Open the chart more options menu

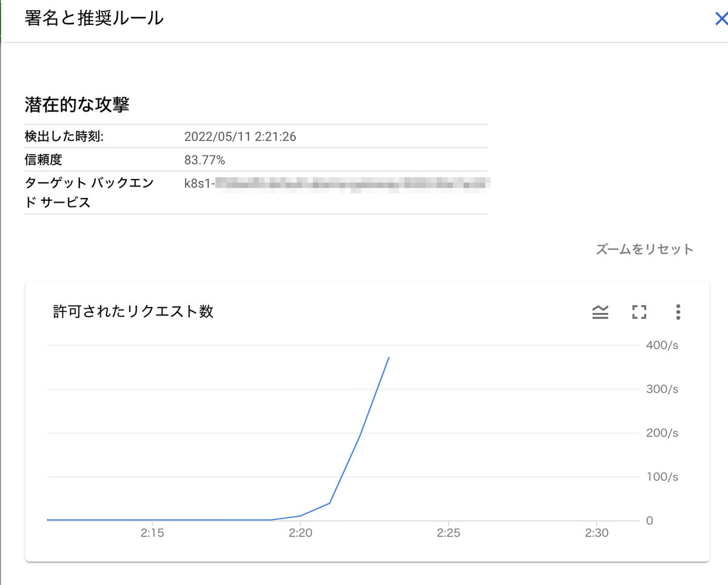(678, 313)
